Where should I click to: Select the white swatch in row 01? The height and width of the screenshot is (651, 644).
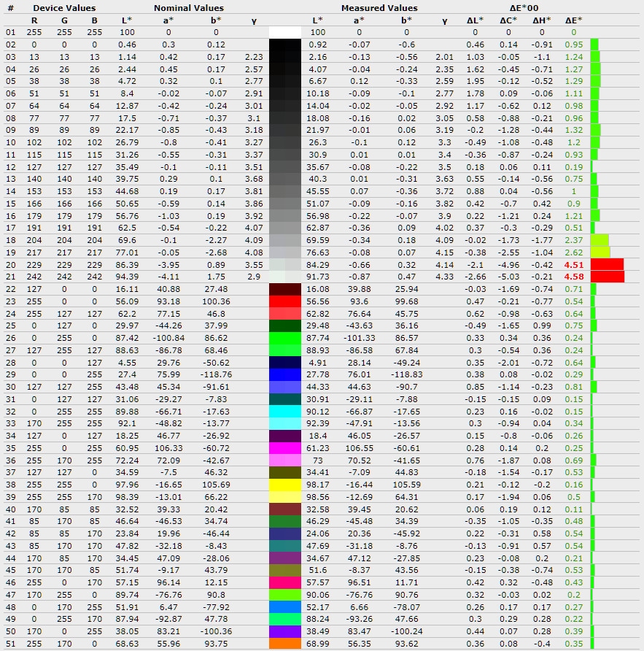point(285,32)
